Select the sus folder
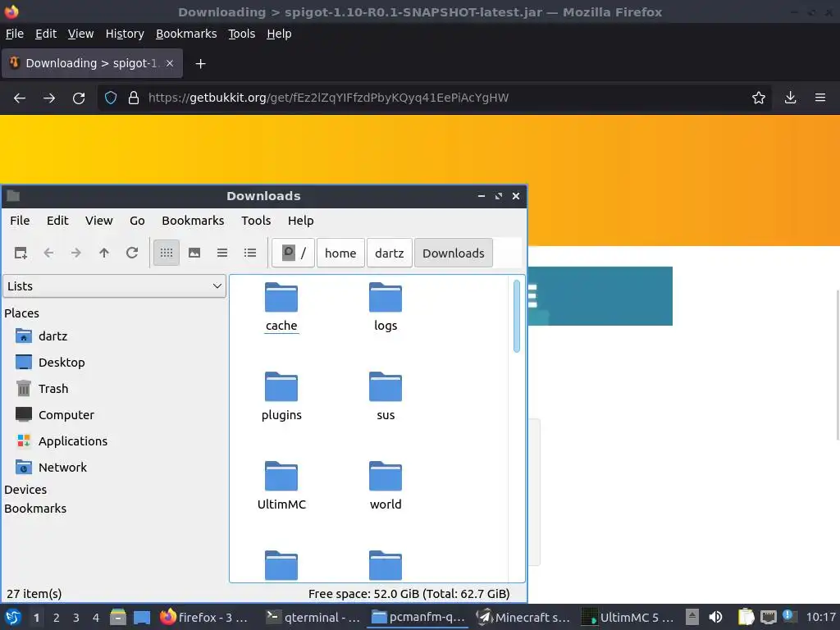 [386, 397]
